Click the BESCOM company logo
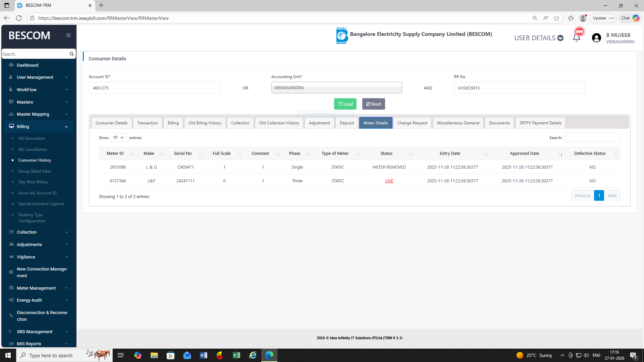The image size is (644, 362). click(x=341, y=36)
